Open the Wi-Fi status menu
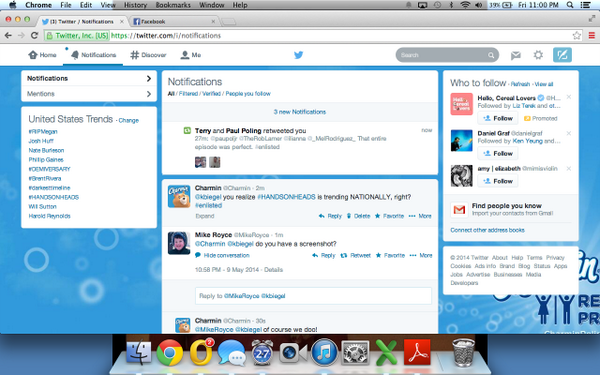 pos(465,5)
